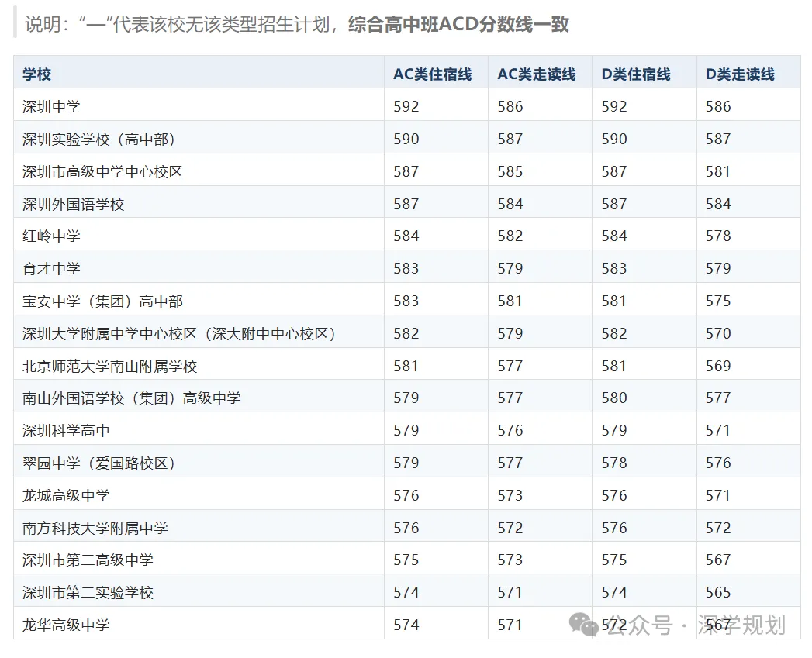
Task: Click 红岭中学 D类走读线 value 578
Action: [718, 236]
